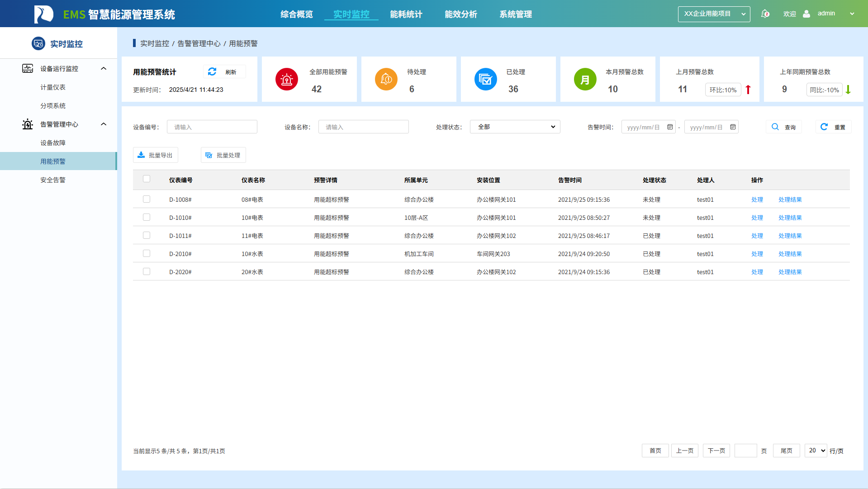
Task: Click the 下一页 next page button
Action: 716,451
